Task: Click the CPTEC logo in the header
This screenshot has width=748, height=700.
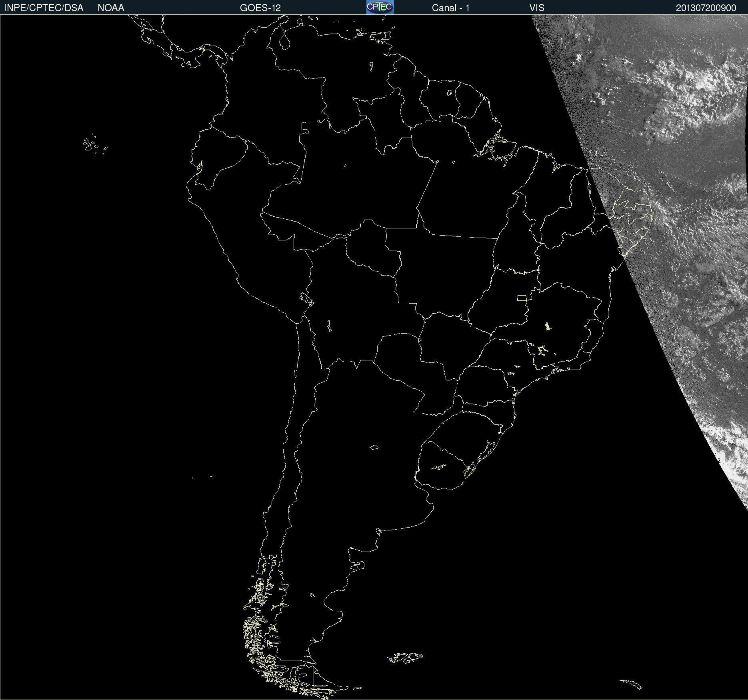Action: (x=380, y=7)
